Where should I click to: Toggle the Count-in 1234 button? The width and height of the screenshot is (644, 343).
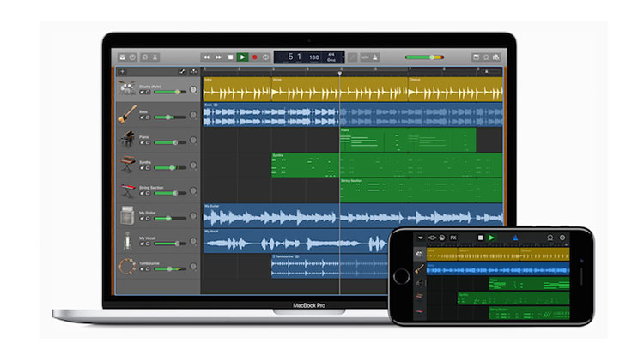click(x=365, y=57)
